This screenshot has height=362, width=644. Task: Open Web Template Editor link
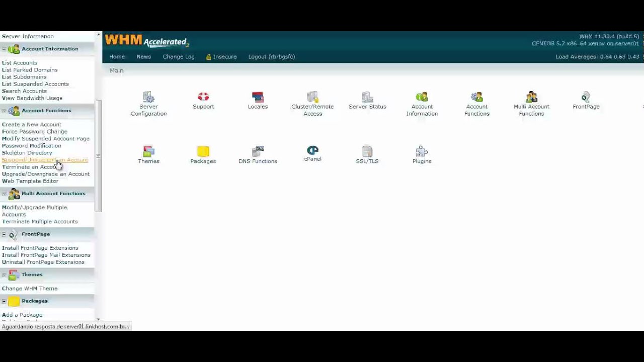click(x=30, y=181)
